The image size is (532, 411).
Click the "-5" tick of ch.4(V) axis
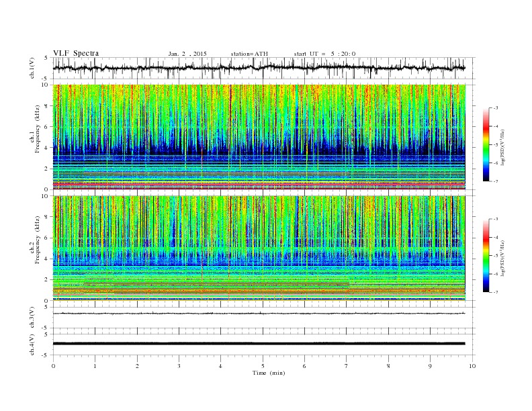tap(46, 355)
